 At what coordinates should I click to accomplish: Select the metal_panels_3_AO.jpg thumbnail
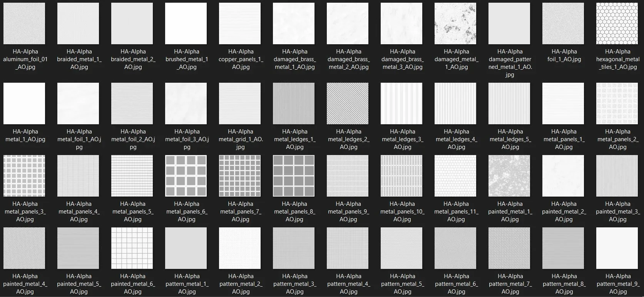tap(24, 176)
